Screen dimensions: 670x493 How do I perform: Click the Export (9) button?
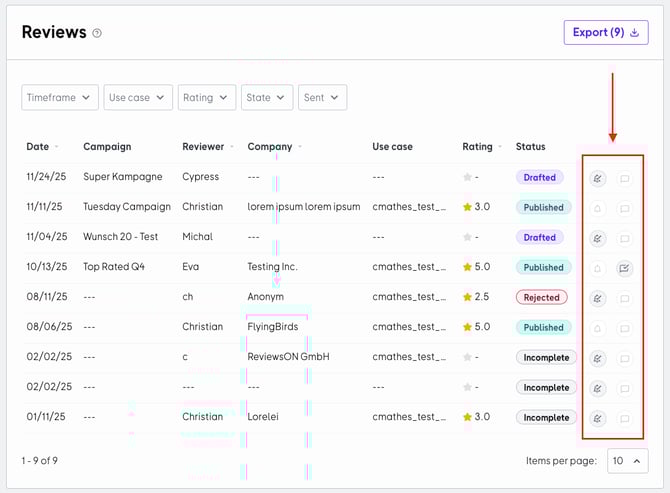[x=605, y=33]
